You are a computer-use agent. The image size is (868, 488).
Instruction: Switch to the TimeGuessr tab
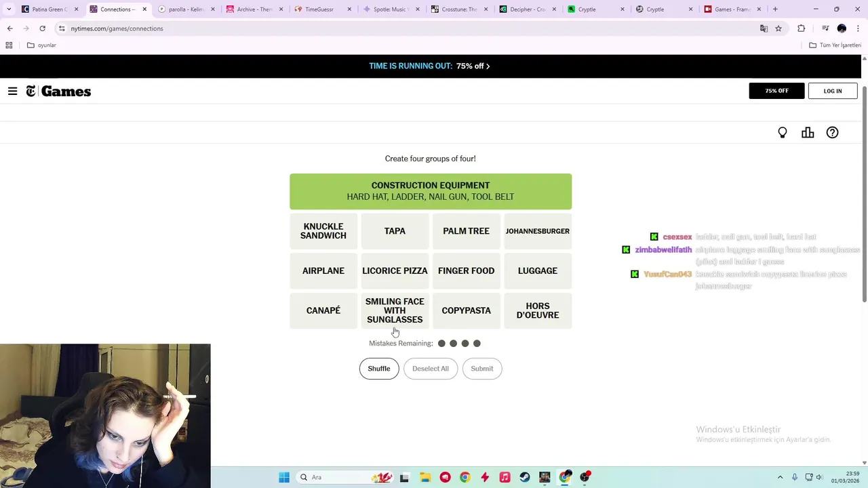coord(323,9)
